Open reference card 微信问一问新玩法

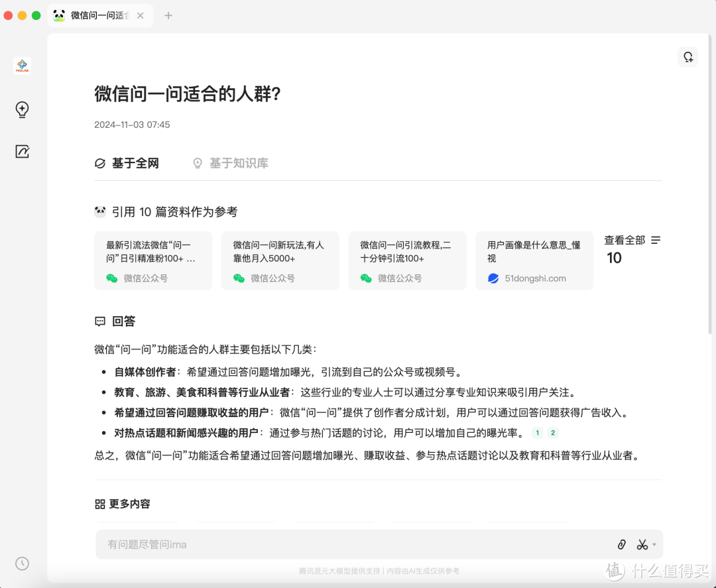(x=280, y=261)
